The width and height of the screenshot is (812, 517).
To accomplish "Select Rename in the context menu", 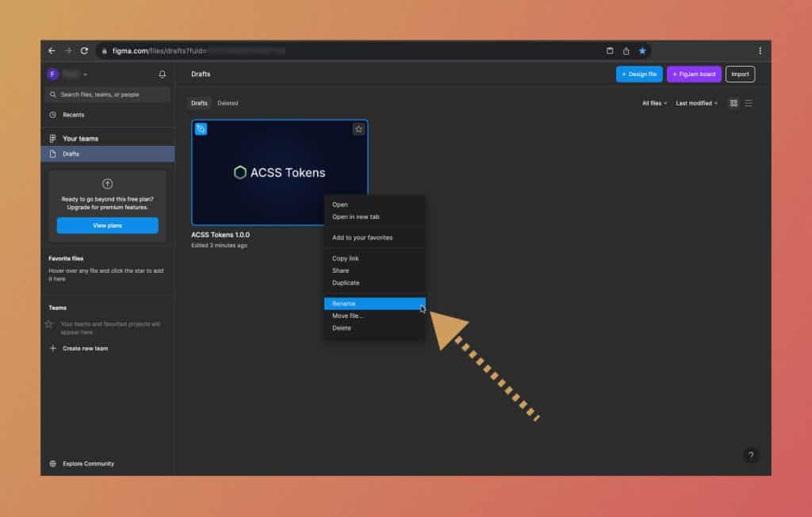I will coord(373,303).
